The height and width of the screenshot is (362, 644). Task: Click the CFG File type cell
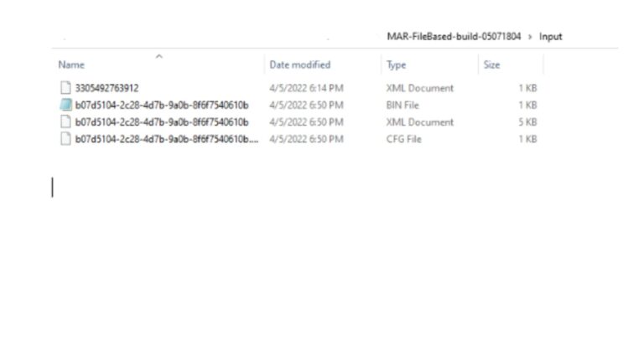(403, 139)
